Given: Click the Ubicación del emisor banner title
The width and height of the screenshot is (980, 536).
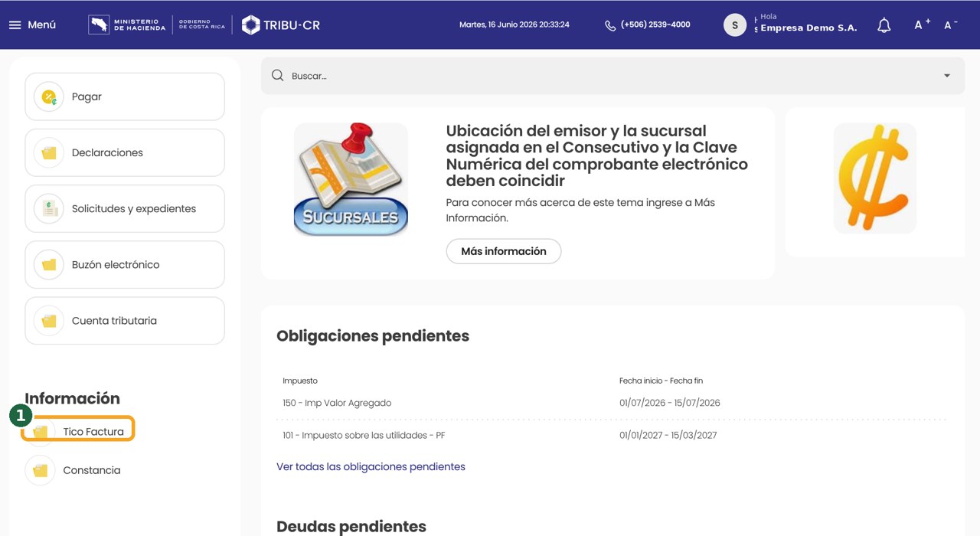Looking at the screenshot, I should pos(597,155).
